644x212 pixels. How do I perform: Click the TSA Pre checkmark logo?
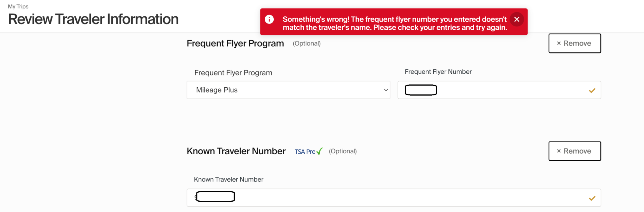[308, 151]
